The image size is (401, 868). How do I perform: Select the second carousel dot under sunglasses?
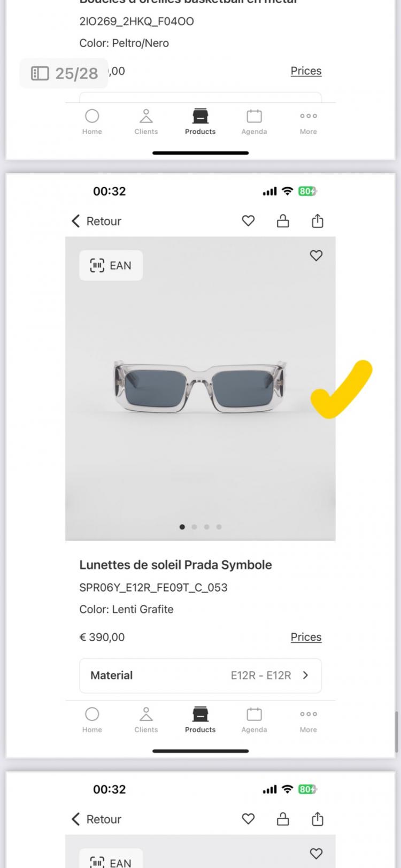[x=194, y=527]
